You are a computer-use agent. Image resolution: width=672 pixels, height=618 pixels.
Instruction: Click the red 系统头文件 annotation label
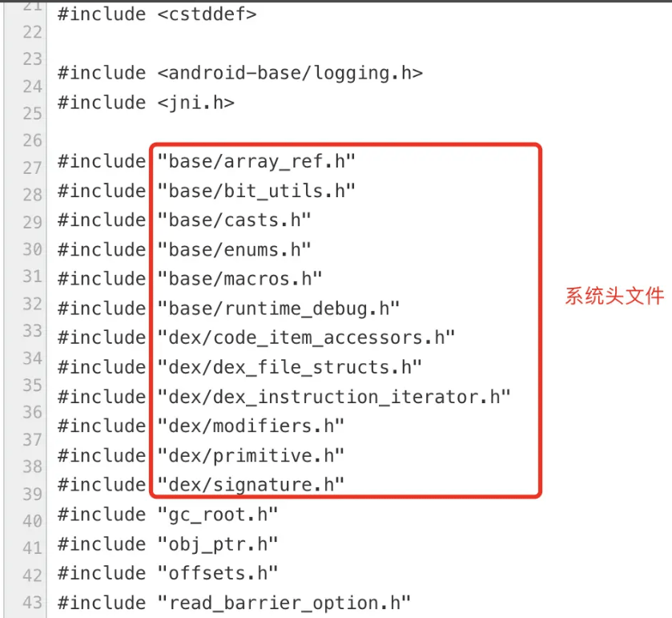(x=614, y=296)
